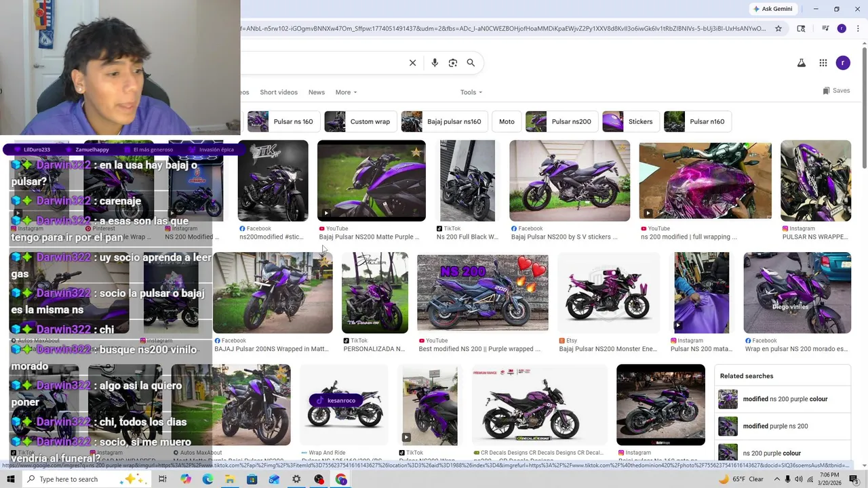Open Wrap en pulsar NS 200 morado image
Viewport: 868px width, 488px height.
point(797,293)
